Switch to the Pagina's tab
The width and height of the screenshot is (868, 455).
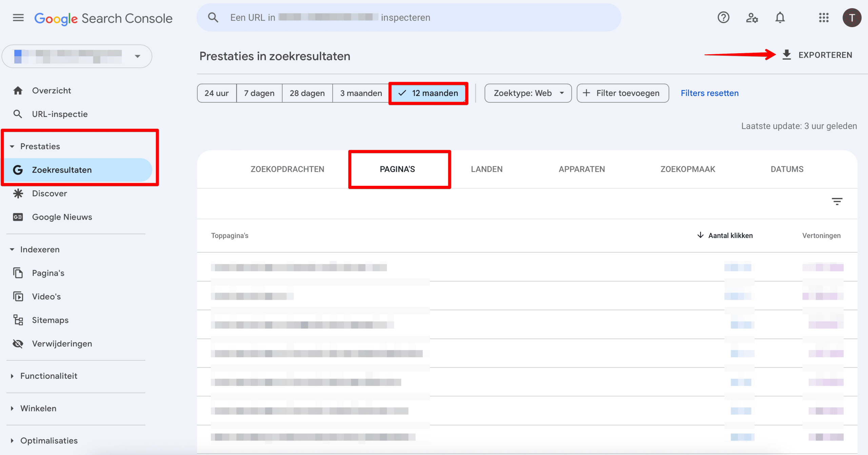click(x=397, y=169)
